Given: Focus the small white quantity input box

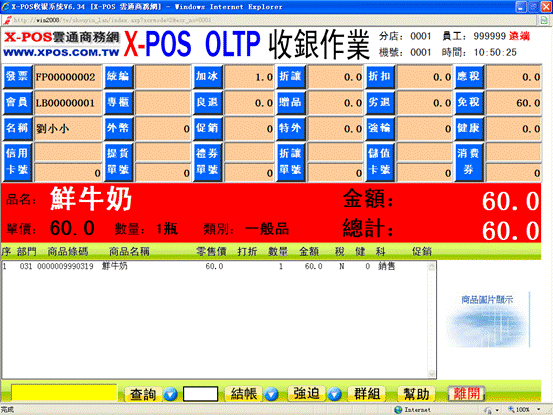Looking at the screenshot, I should pyautogui.click(x=200, y=394).
